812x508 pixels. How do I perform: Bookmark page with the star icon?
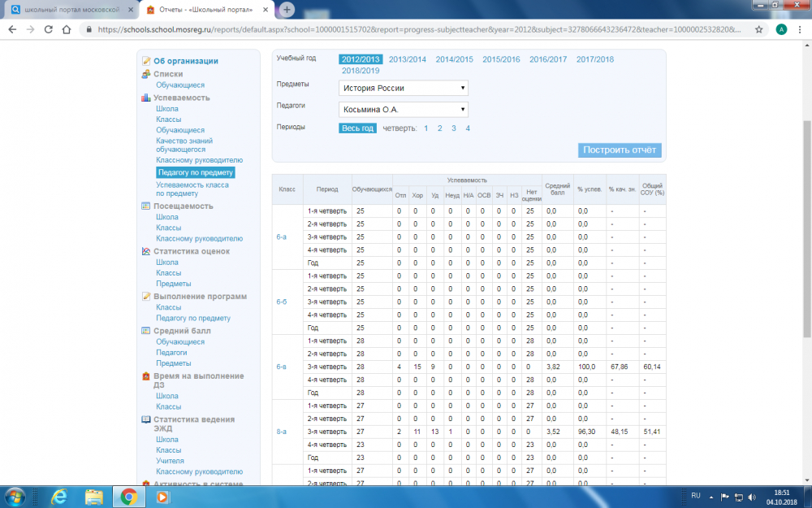758,29
